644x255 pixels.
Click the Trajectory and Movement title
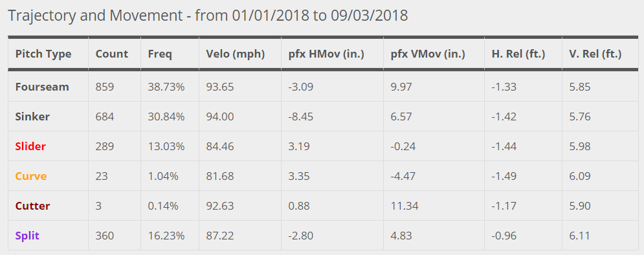pos(208,16)
